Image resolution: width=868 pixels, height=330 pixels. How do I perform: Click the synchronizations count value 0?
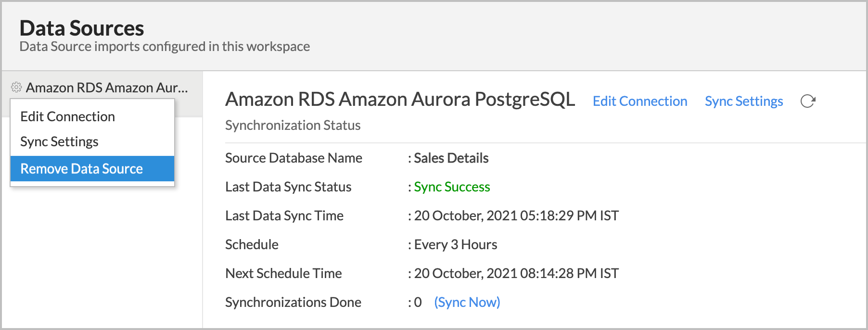click(x=418, y=302)
